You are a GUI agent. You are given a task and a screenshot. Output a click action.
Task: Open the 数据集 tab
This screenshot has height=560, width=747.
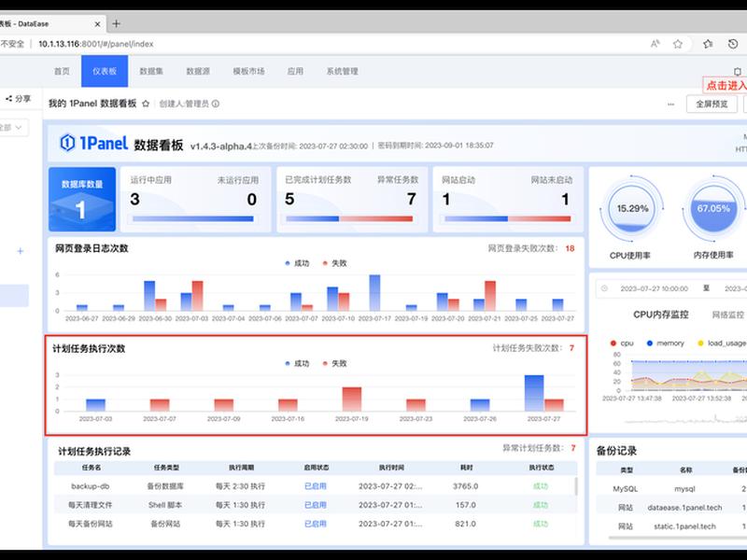coord(151,71)
